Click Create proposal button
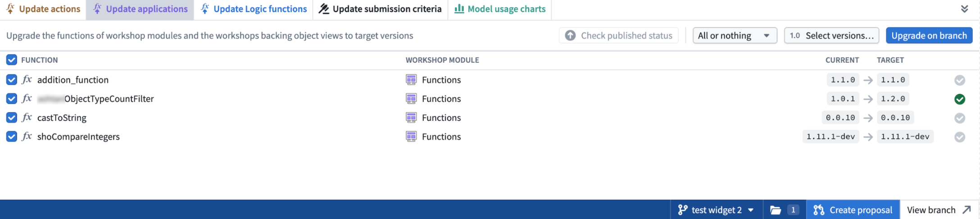The height and width of the screenshot is (219, 980). click(x=853, y=210)
